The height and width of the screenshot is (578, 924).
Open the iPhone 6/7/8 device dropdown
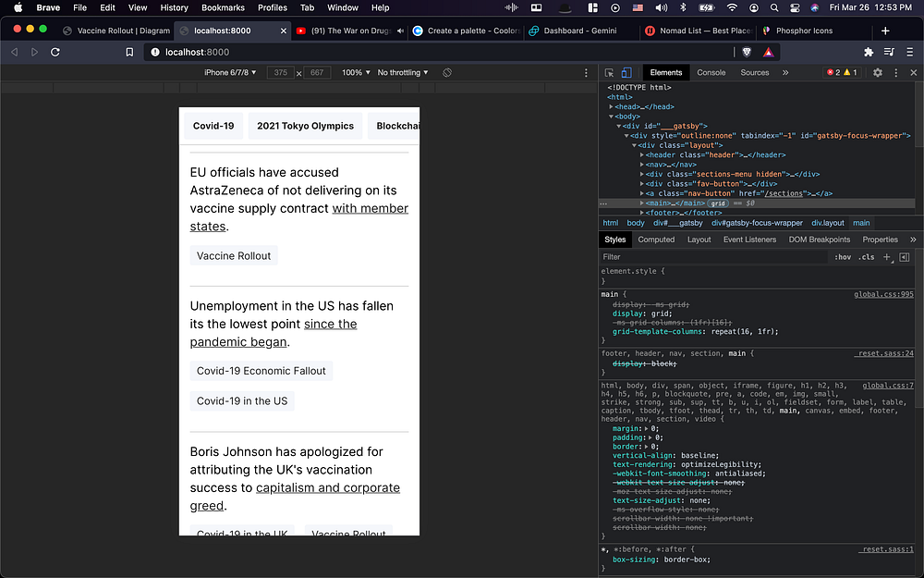(x=230, y=72)
